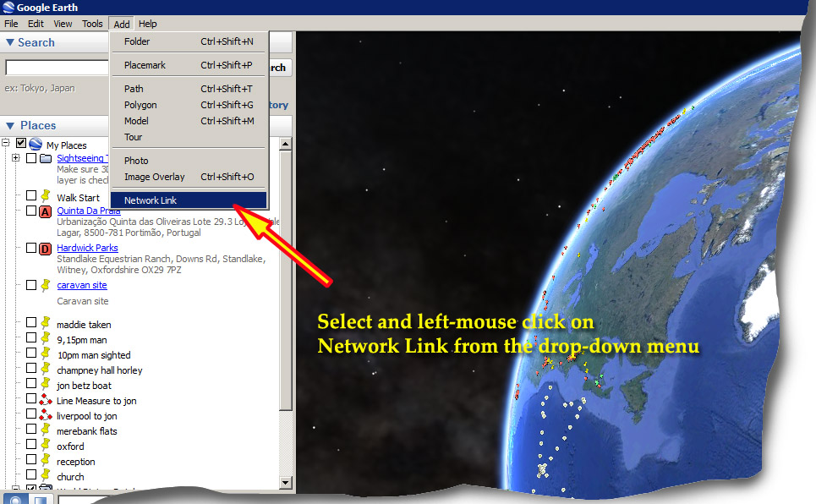Open the Hardwick Parks link
The image size is (816, 504).
[x=87, y=248]
